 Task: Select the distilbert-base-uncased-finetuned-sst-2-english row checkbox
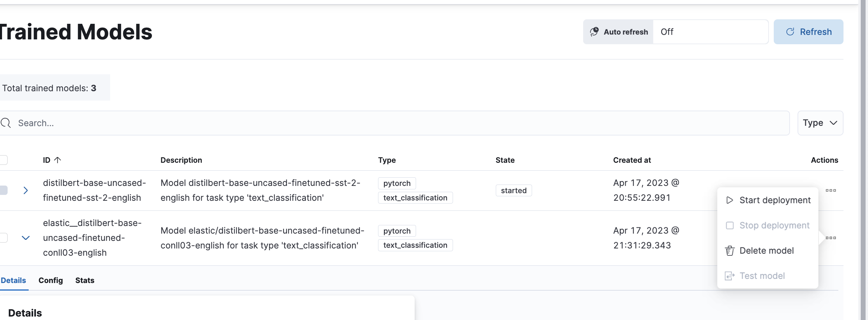[3, 190]
